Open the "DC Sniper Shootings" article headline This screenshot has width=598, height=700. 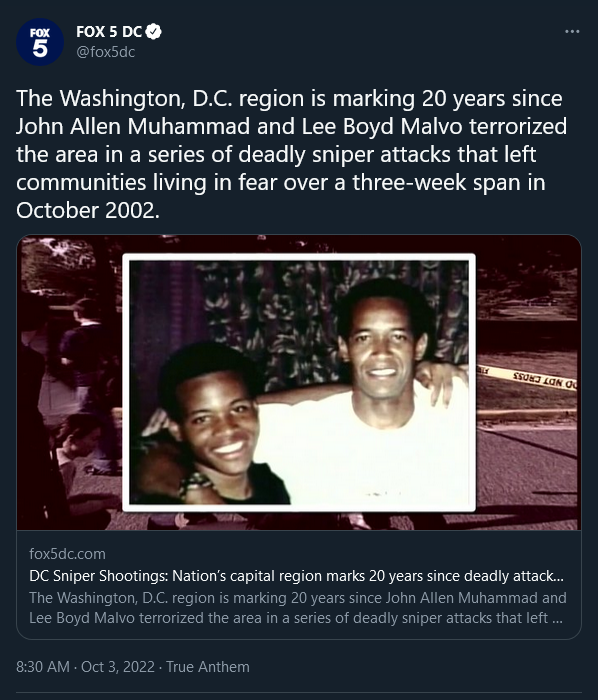296,576
